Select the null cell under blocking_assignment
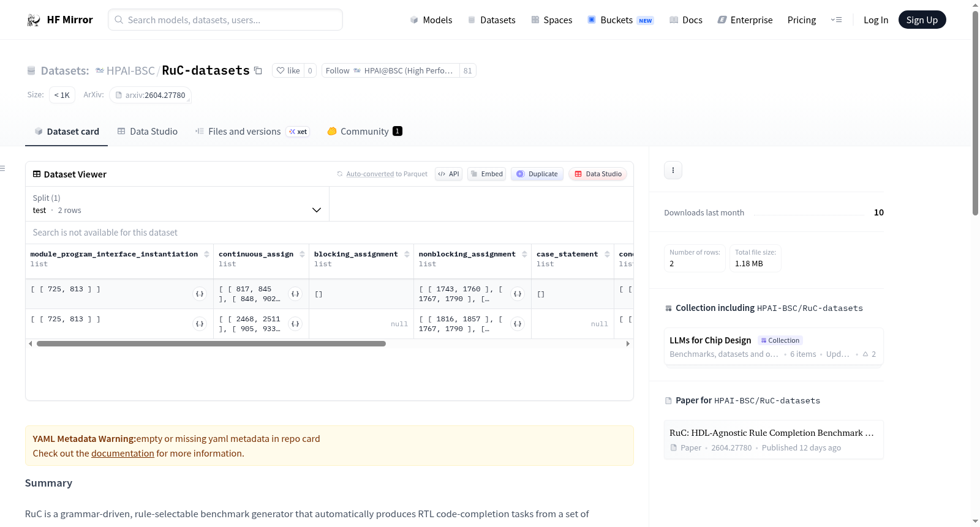Image resolution: width=980 pixels, height=527 pixels. click(x=361, y=324)
